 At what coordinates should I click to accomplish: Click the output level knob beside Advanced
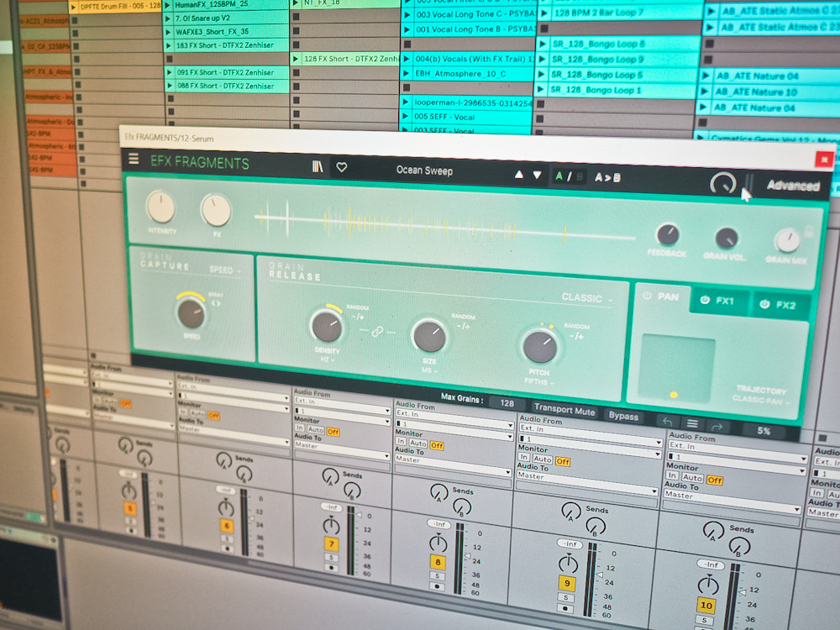(722, 183)
